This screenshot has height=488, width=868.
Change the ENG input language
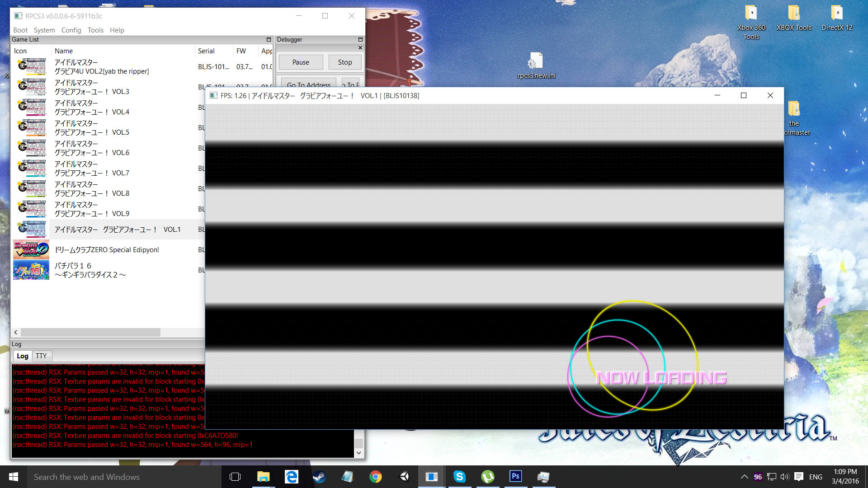tap(816, 477)
